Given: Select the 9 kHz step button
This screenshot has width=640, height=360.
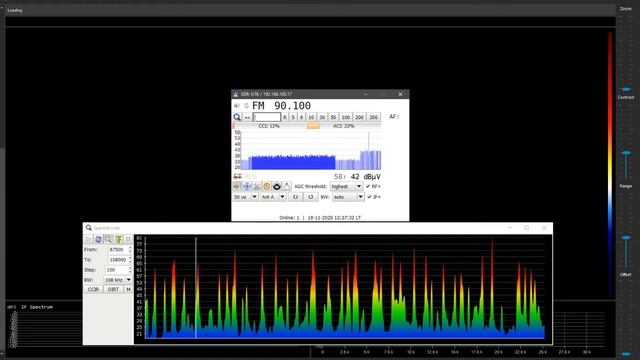Looking at the screenshot, I should tap(301, 117).
